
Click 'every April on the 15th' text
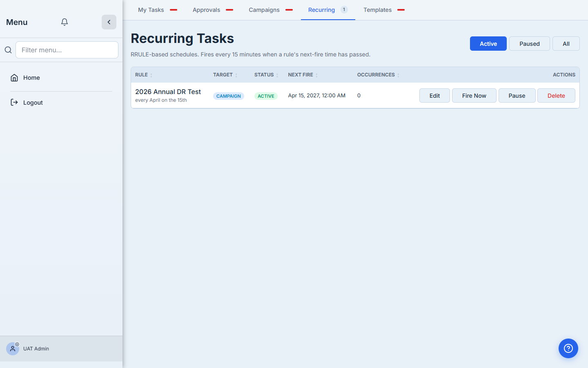coord(161,100)
